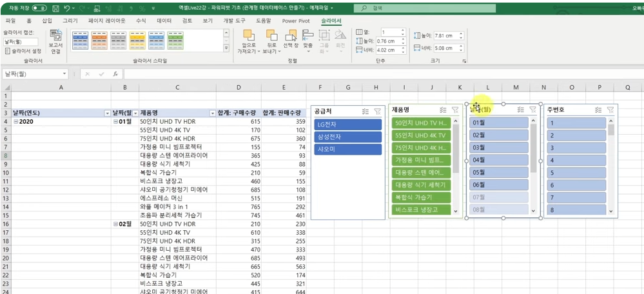Clear filter on 날짜(월) slicer
Viewport: 644px width, 294px height.
coord(532,109)
